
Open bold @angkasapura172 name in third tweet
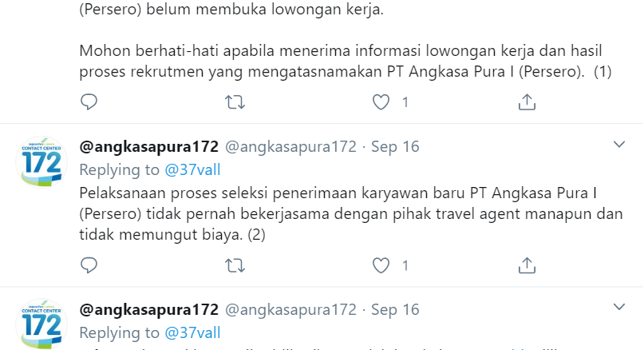coord(148,310)
